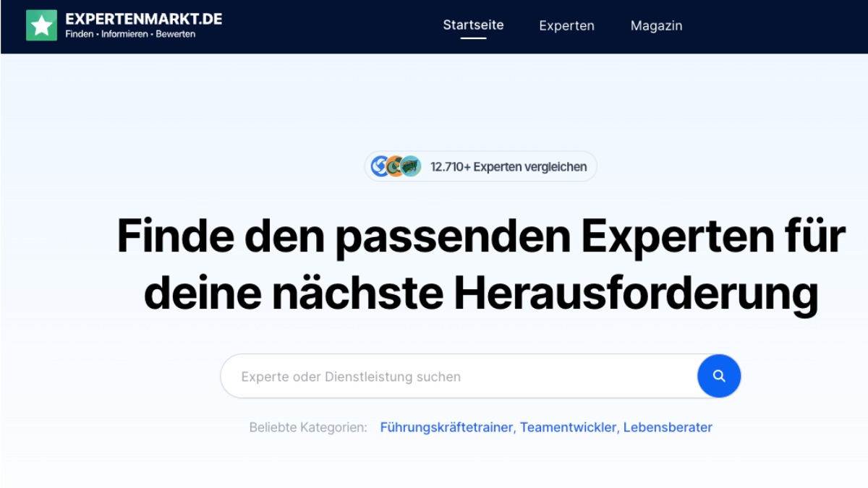Image resolution: width=868 pixels, height=488 pixels.
Task: Click the blue circular avatar in badge
Action: point(380,166)
